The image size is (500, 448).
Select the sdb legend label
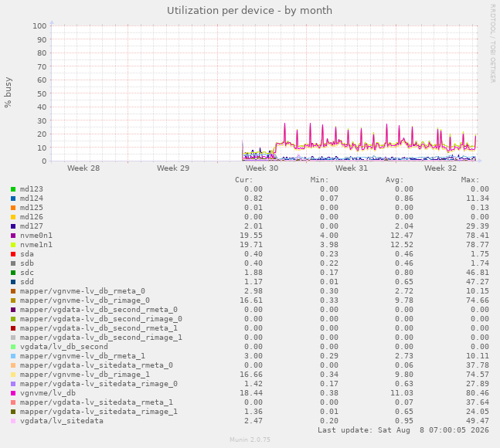point(27,263)
